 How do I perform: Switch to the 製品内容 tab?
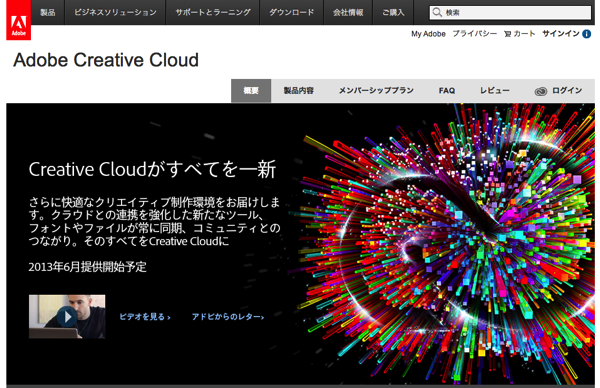click(298, 91)
